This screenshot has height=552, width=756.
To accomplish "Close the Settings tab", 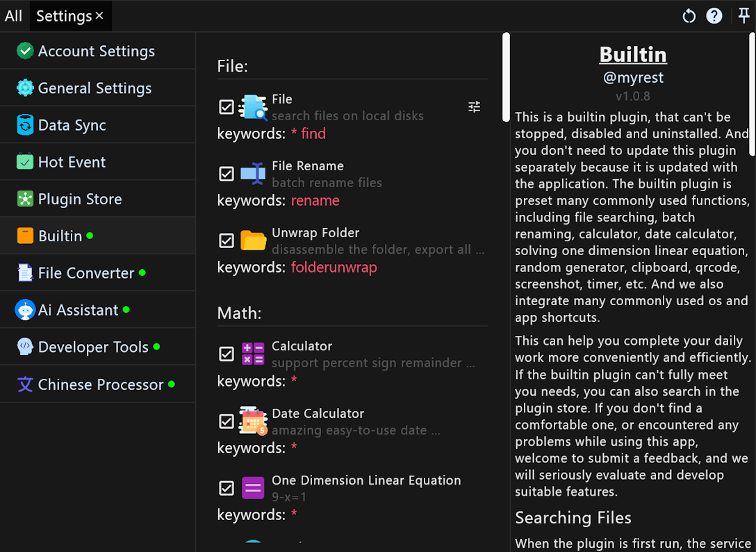I will point(99,15).
